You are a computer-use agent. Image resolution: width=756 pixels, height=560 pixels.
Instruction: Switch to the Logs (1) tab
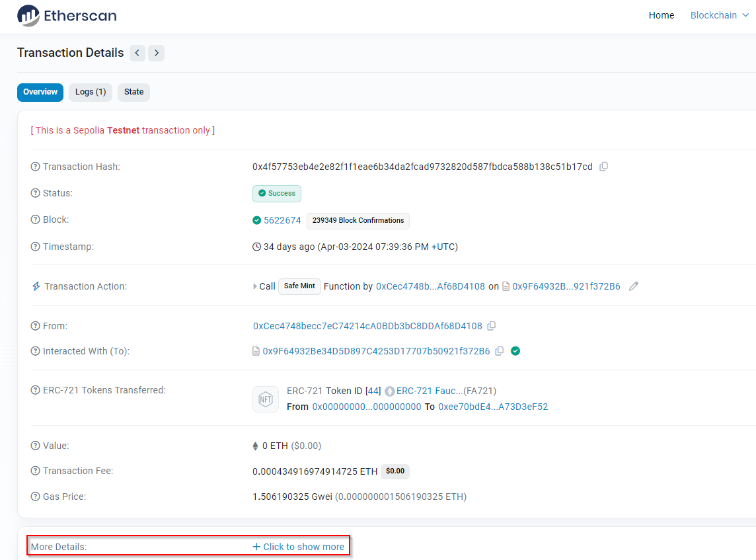[x=91, y=92]
